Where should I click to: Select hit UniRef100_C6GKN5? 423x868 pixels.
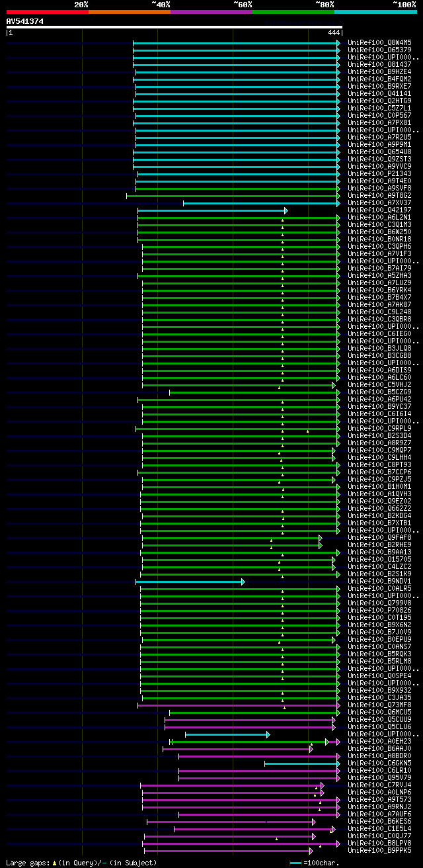[x=380, y=763]
